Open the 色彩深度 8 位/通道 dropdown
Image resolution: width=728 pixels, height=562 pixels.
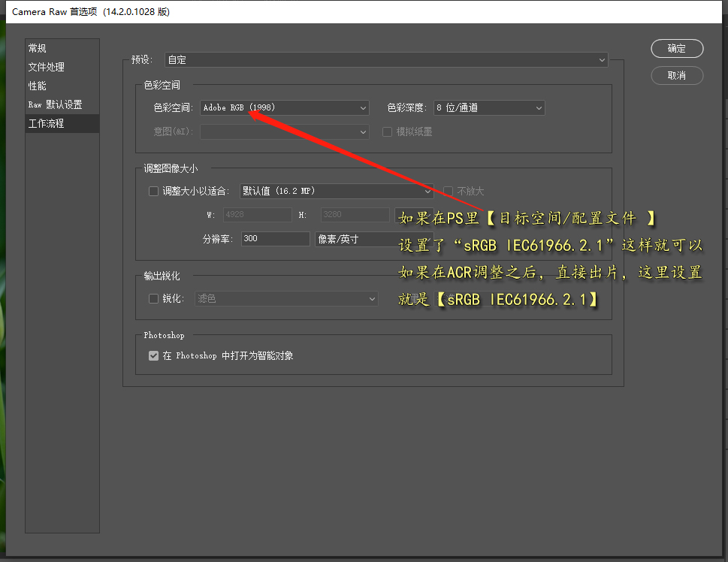coord(488,107)
